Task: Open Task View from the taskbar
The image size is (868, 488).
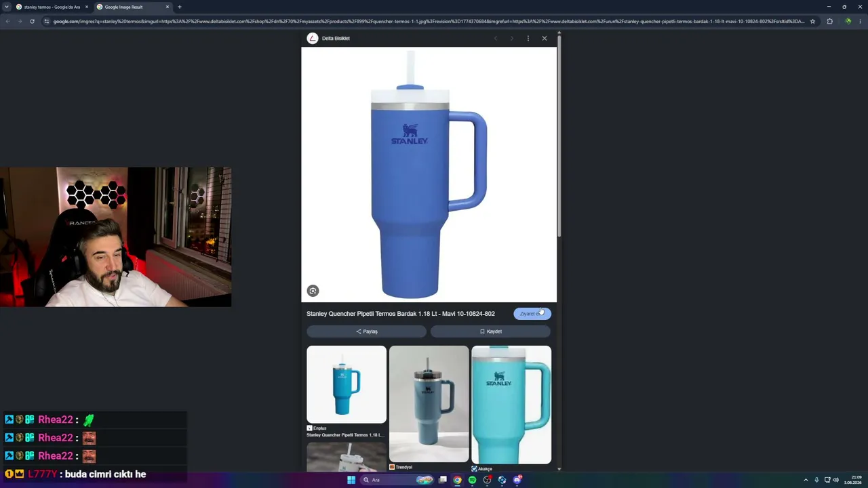Action: 443,480
